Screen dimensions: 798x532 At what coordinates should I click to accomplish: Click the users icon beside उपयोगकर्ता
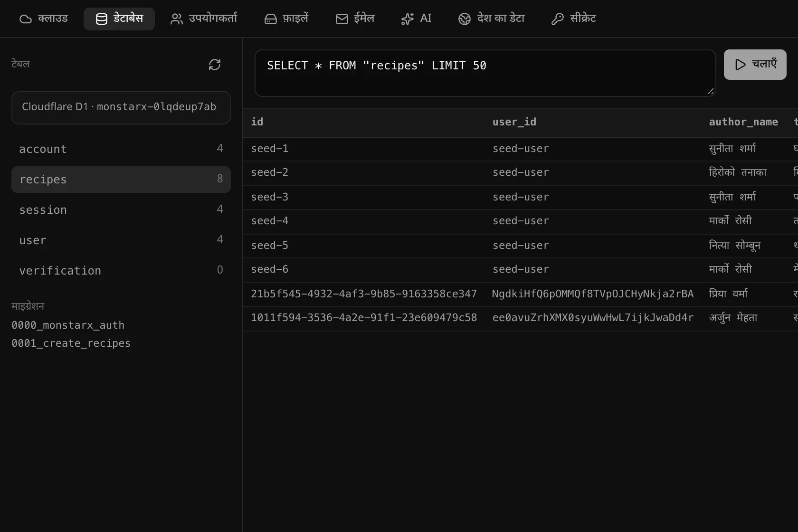177,19
